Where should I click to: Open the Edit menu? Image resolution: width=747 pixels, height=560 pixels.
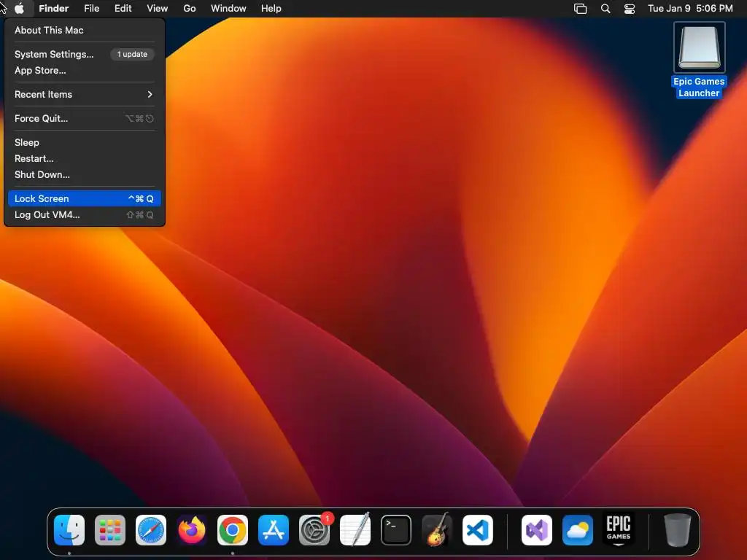[x=123, y=9]
